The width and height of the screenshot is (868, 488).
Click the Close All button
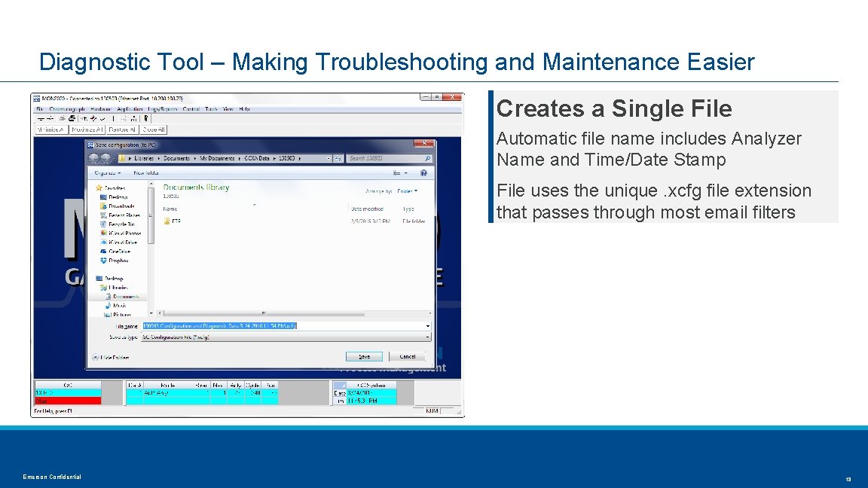click(154, 130)
